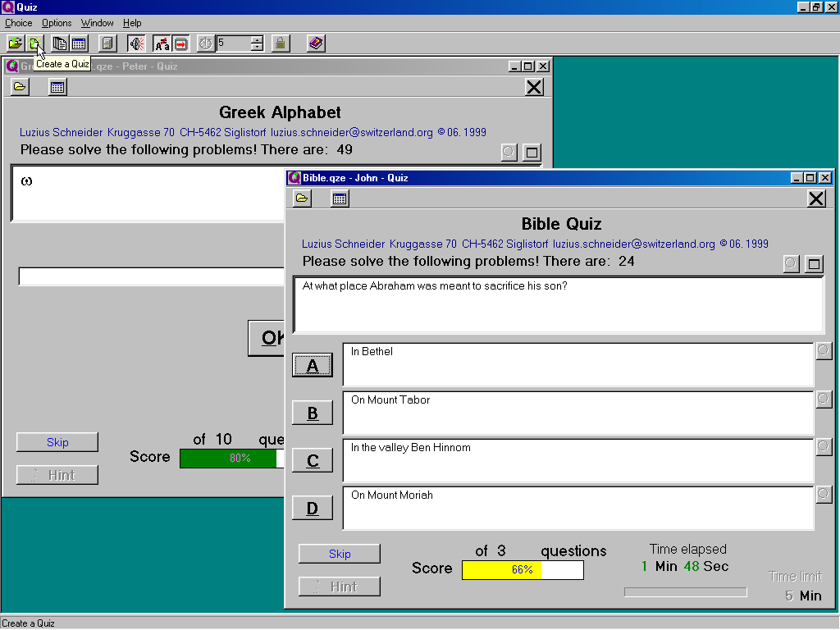Click the padlock icon in toolbar
This screenshot has width=840, height=630.
(281, 43)
